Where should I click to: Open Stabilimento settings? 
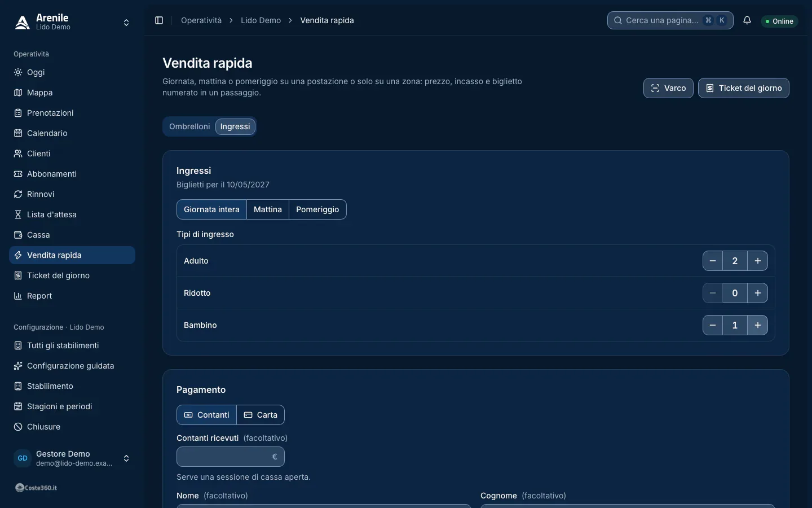coord(72,386)
